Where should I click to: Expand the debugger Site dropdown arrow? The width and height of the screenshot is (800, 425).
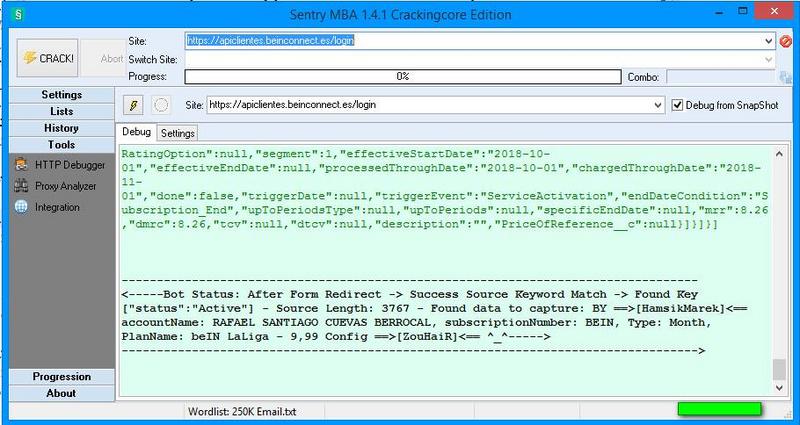(x=658, y=105)
